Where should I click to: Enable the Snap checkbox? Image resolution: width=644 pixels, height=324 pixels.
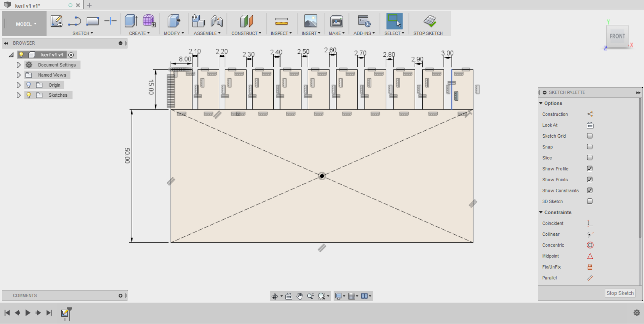pyautogui.click(x=590, y=147)
